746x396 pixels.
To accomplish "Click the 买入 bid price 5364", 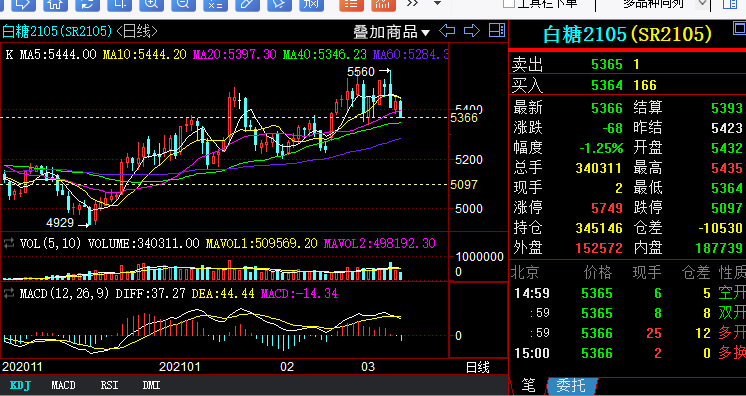I will click(x=607, y=85).
